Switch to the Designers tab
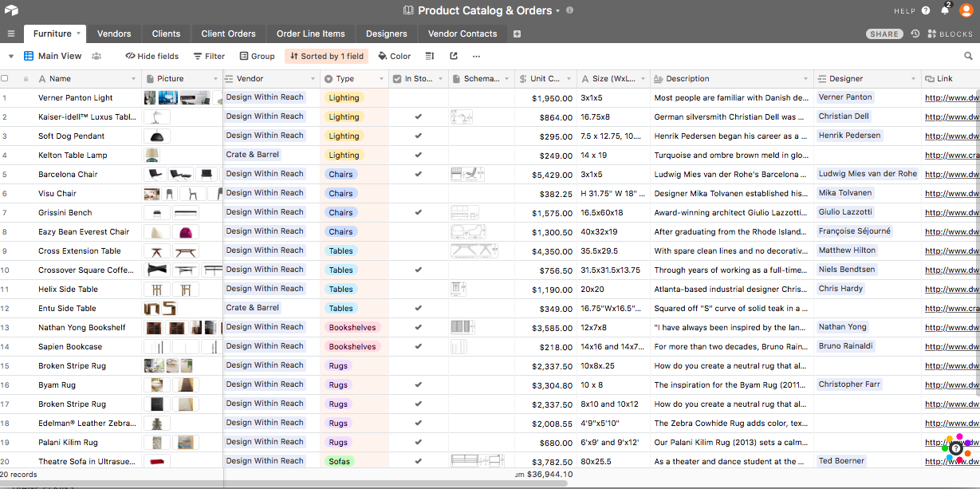Image resolution: width=980 pixels, height=489 pixels. point(386,34)
